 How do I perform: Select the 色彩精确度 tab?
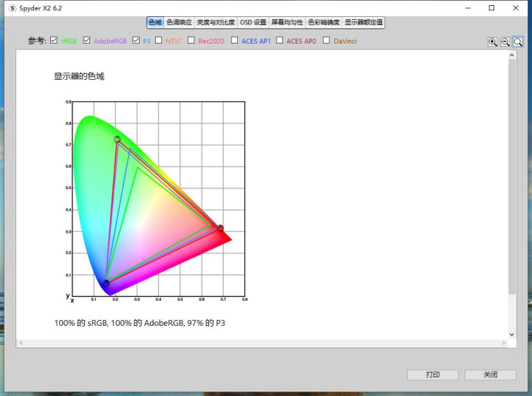[324, 23]
